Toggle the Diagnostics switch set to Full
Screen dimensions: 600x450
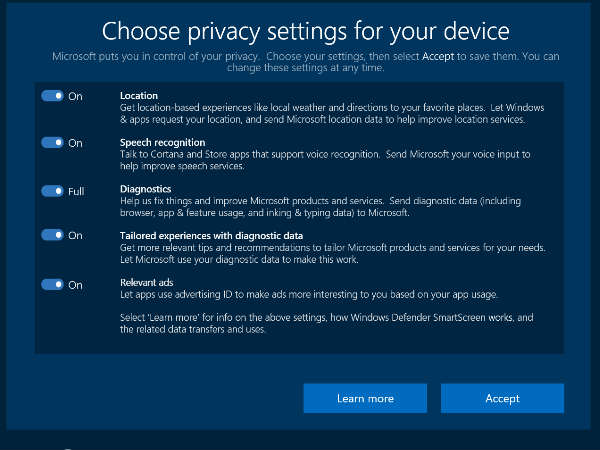52,190
